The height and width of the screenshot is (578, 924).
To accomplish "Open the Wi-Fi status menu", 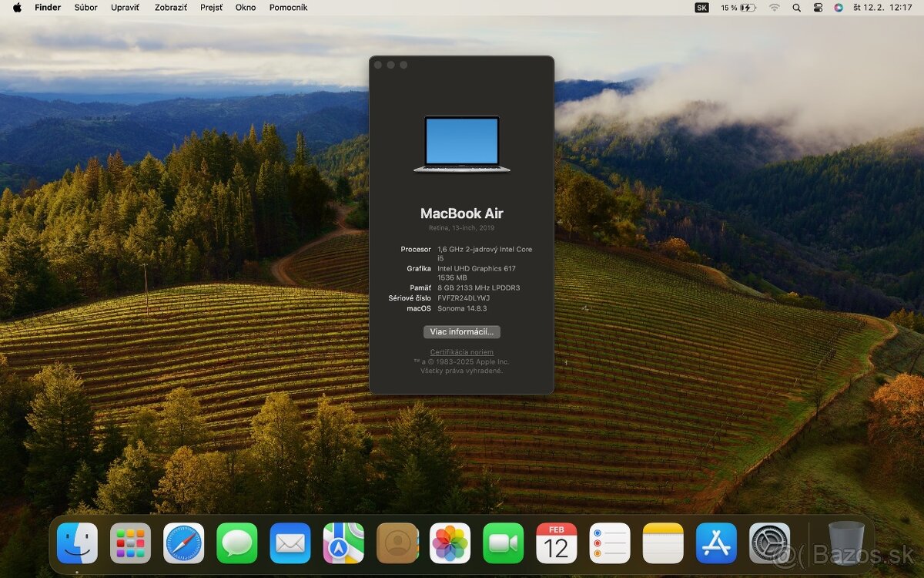I will tap(774, 8).
